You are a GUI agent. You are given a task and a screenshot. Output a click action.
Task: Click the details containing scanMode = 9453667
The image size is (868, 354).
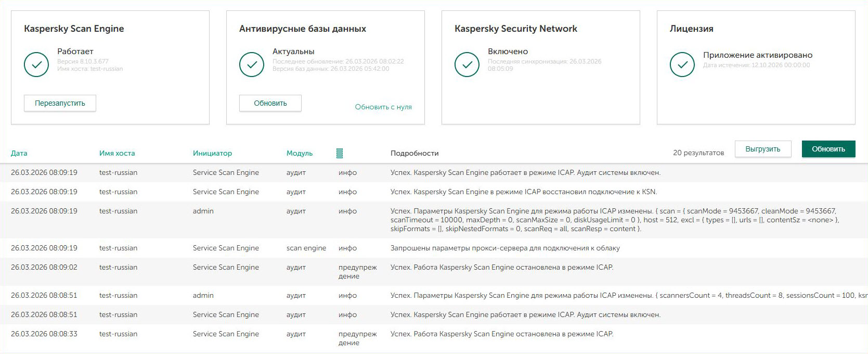click(x=615, y=220)
